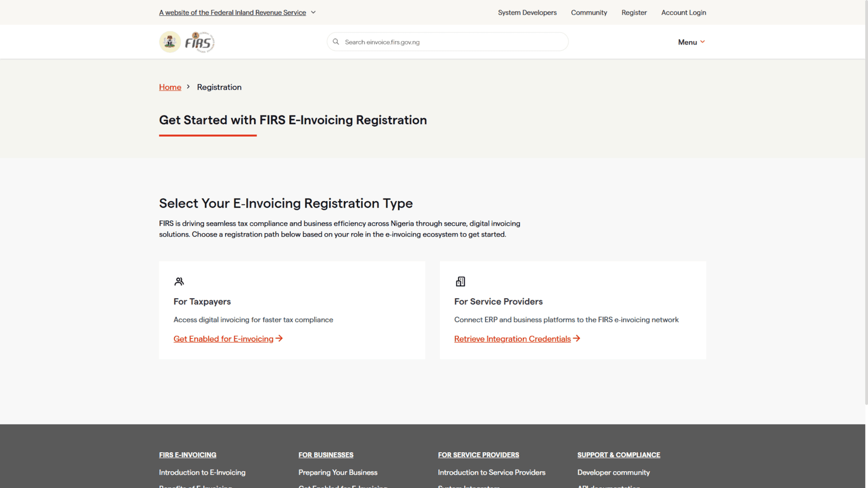This screenshot has width=868, height=488.
Task: Click the Home breadcrumb link
Action: pos(170,87)
